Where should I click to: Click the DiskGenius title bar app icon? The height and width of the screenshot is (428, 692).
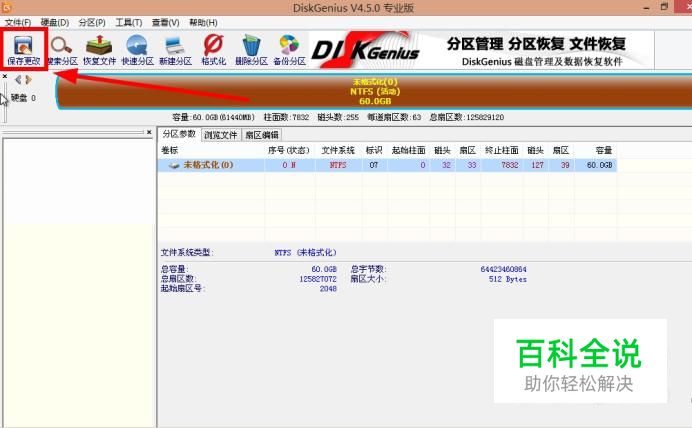(7, 7)
